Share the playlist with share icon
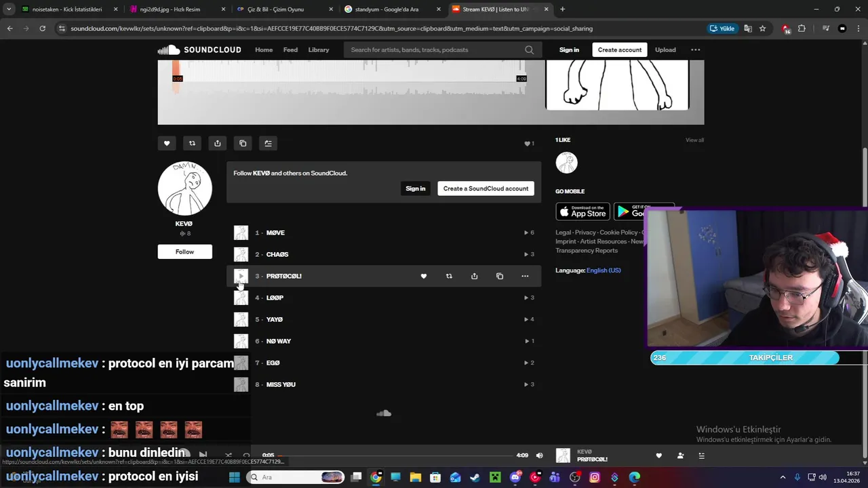The image size is (868, 488). click(x=217, y=143)
